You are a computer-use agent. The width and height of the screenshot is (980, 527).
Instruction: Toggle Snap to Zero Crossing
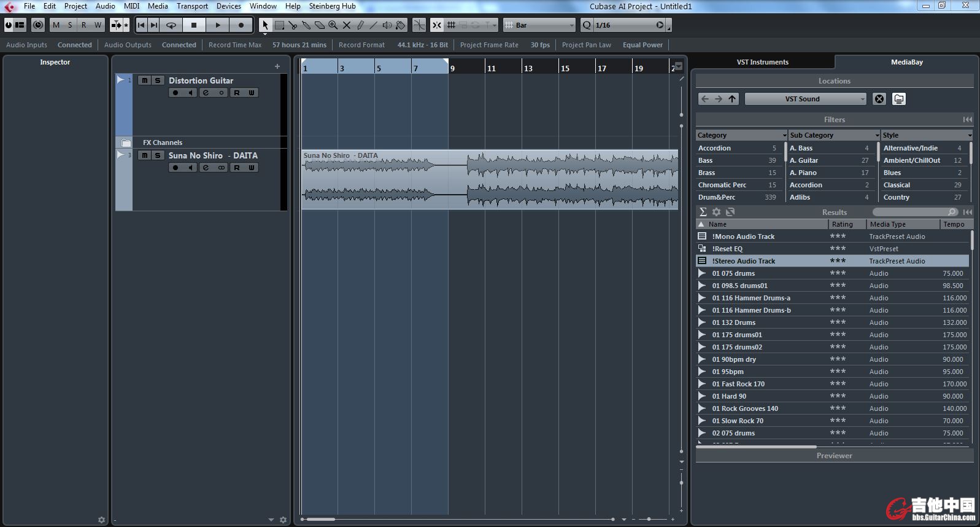419,25
